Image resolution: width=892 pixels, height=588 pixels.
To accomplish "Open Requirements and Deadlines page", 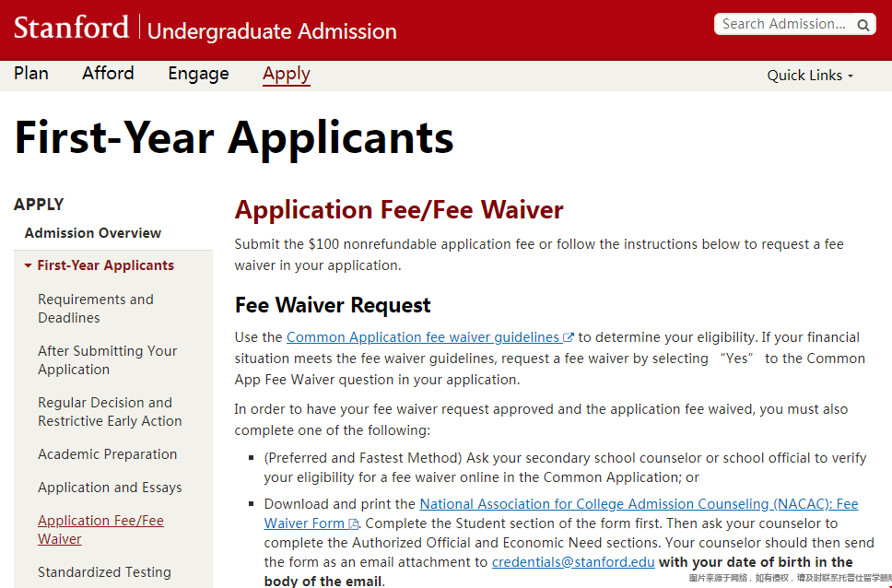I will [96, 309].
